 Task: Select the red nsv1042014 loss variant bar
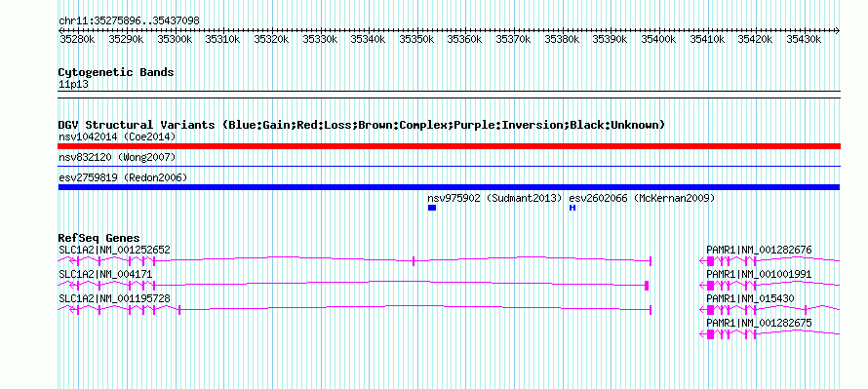click(449, 146)
